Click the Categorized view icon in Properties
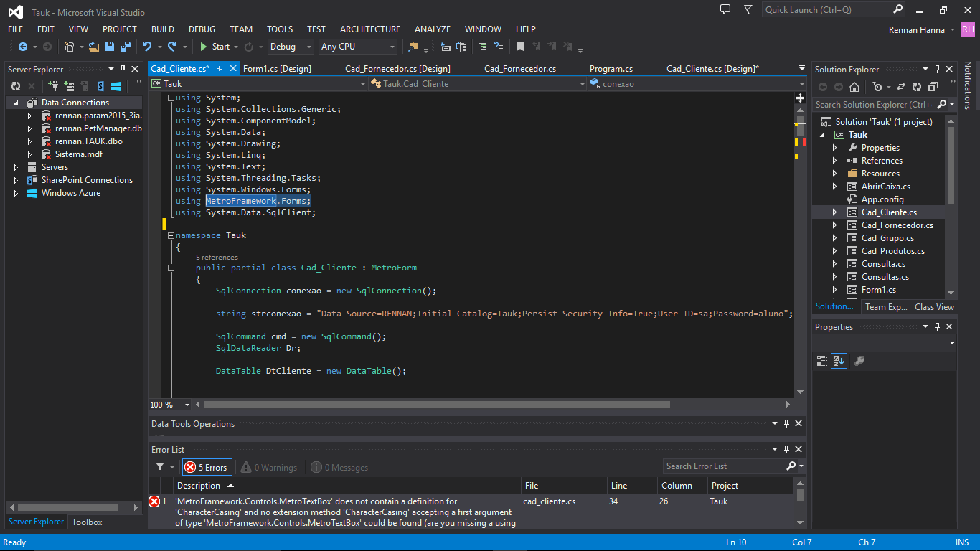Screen dimensions: 980x551 [x=822, y=361]
